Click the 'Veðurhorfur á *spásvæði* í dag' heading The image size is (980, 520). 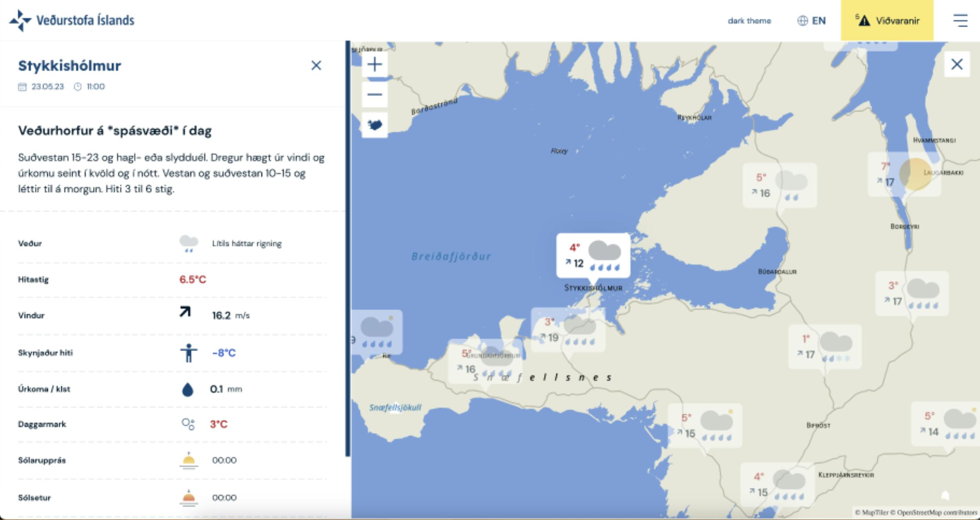pos(115,130)
